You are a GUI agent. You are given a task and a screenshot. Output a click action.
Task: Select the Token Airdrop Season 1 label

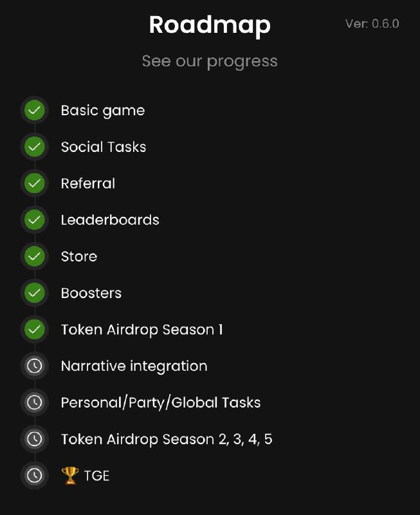click(x=142, y=330)
